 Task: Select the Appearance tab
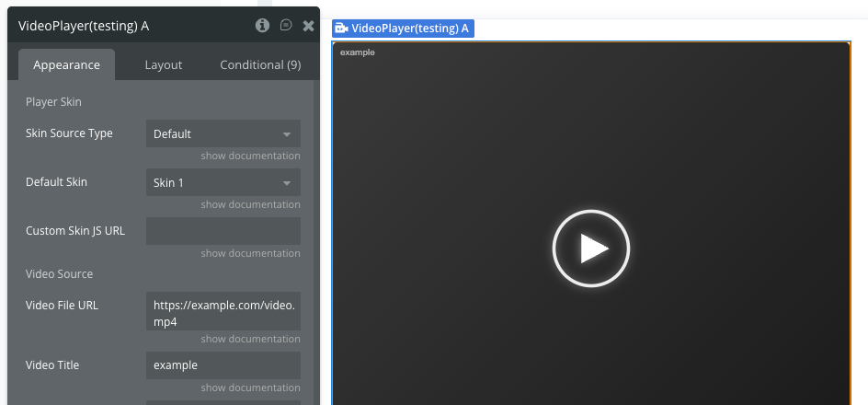66,64
